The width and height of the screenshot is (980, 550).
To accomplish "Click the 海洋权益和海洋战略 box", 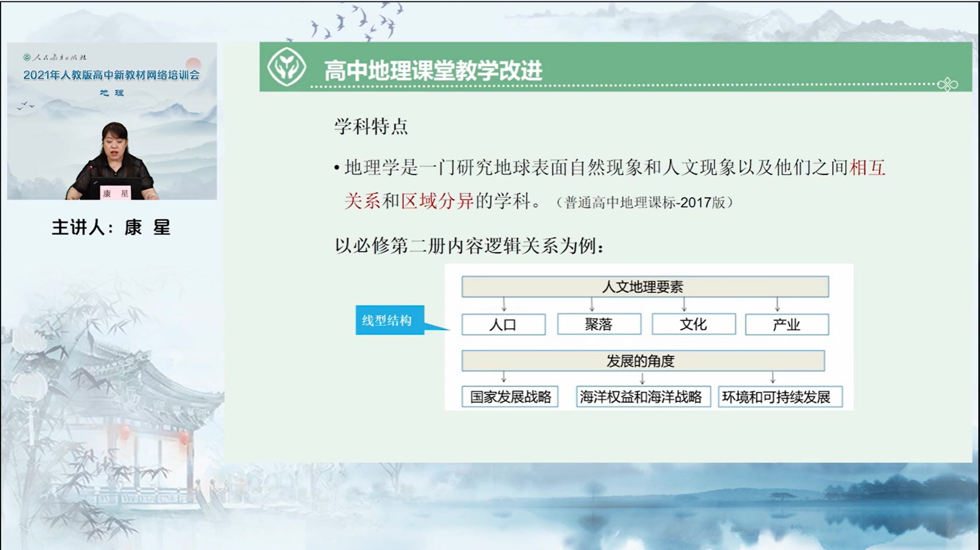I will [x=643, y=396].
